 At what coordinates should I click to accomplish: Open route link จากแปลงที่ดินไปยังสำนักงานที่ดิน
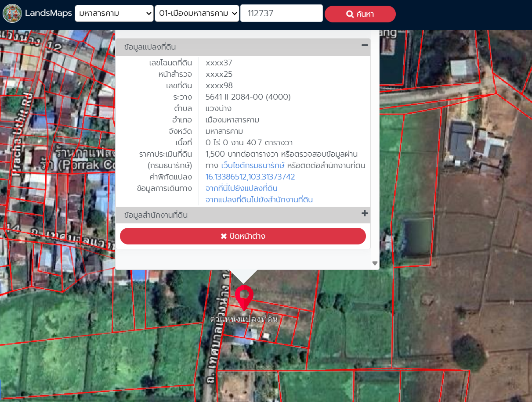(259, 200)
